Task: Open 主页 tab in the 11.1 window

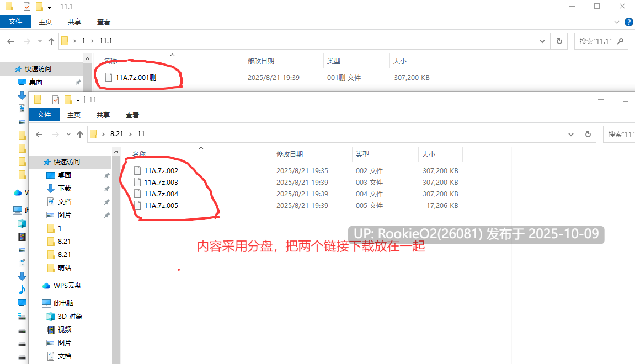Action: 45,22
